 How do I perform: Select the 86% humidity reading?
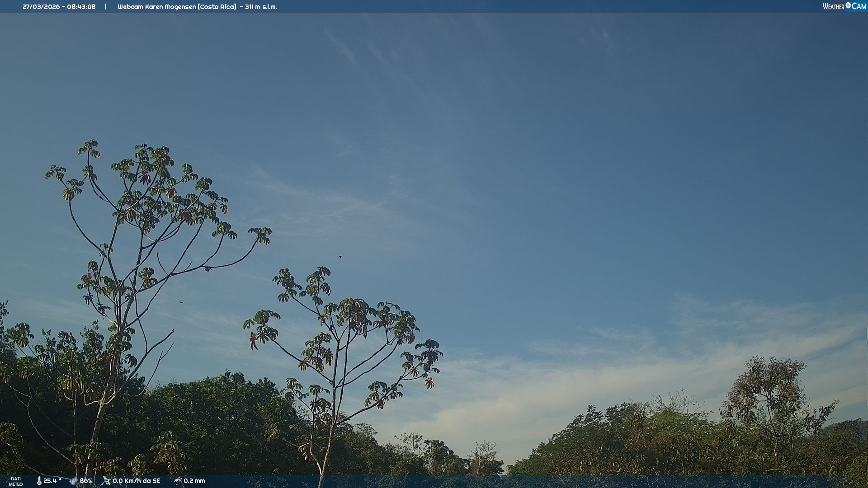[86, 481]
